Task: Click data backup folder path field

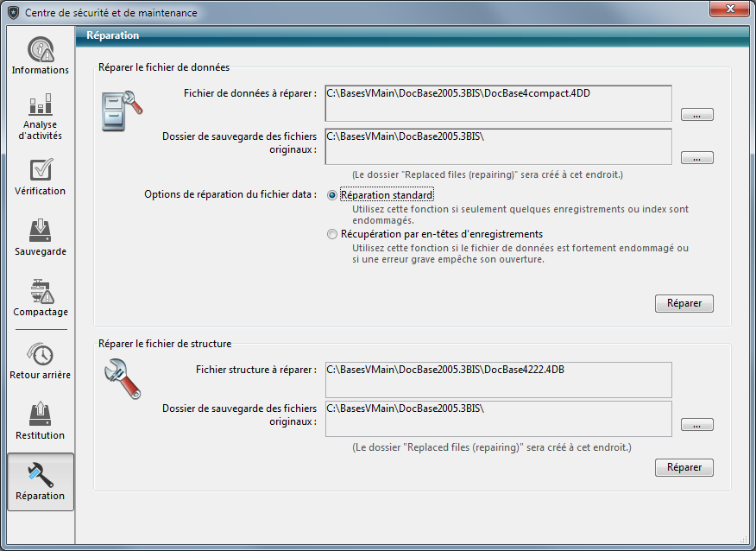Action: click(499, 146)
